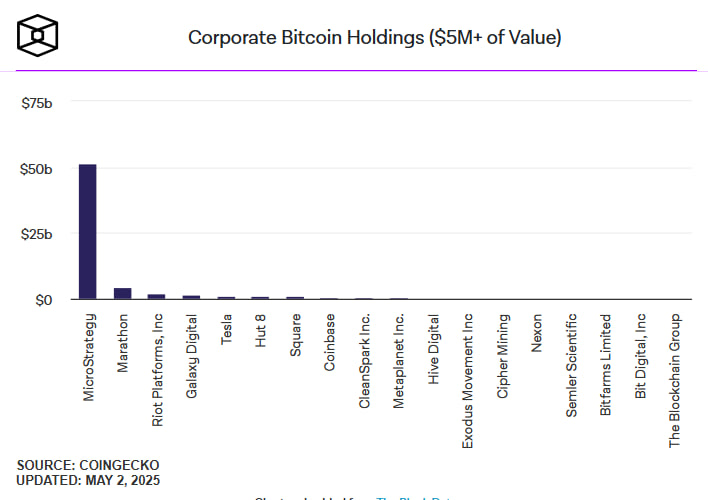
Task: Select the Tesla bar
Action: (x=226, y=298)
